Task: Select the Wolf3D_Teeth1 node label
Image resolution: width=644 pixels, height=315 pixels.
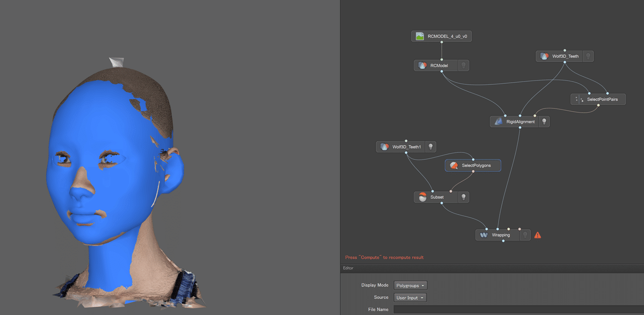Action: (407, 146)
